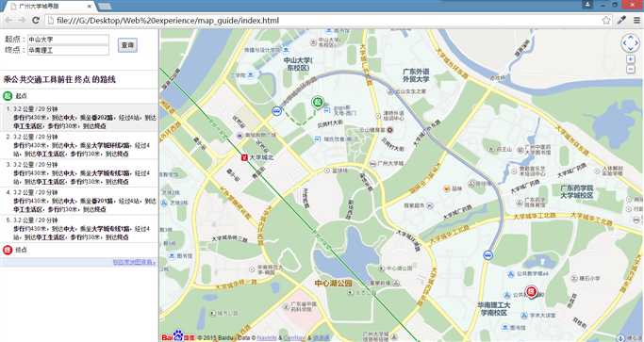Go back to the previous page

coord(9,20)
